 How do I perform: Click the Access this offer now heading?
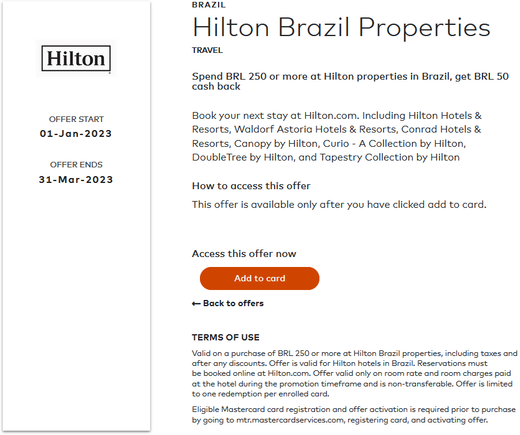244,254
